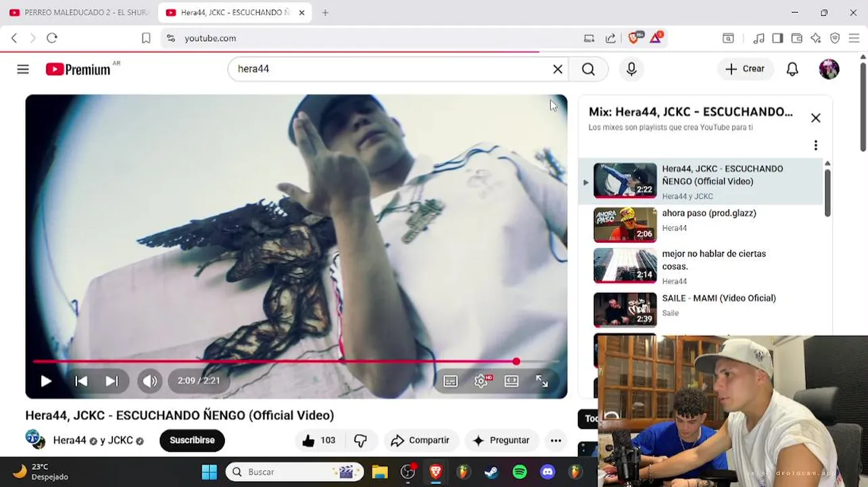View site information icon
868x487 pixels.
tap(170, 39)
